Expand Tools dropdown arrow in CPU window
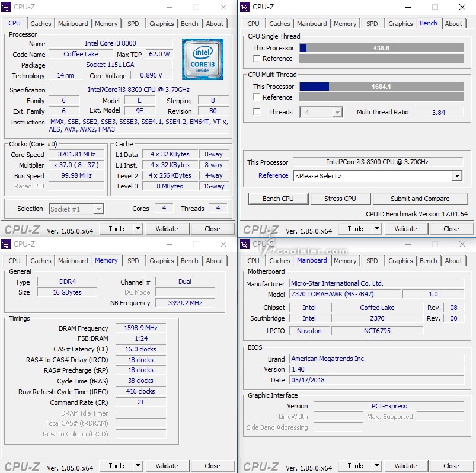476x473 pixels. tap(138, 229)
